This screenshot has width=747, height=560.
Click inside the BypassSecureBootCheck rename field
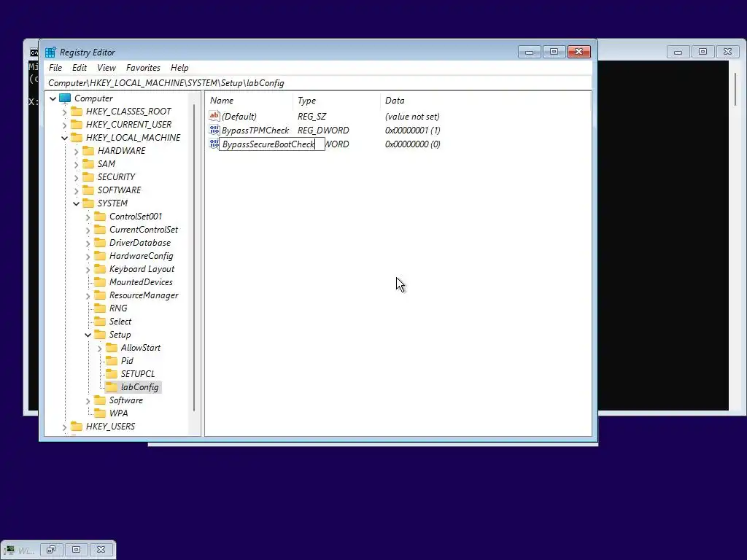click(271, 144)
